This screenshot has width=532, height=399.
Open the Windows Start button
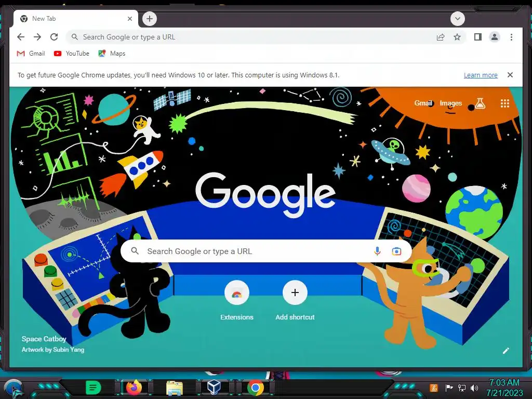click(x=14, y=388)
